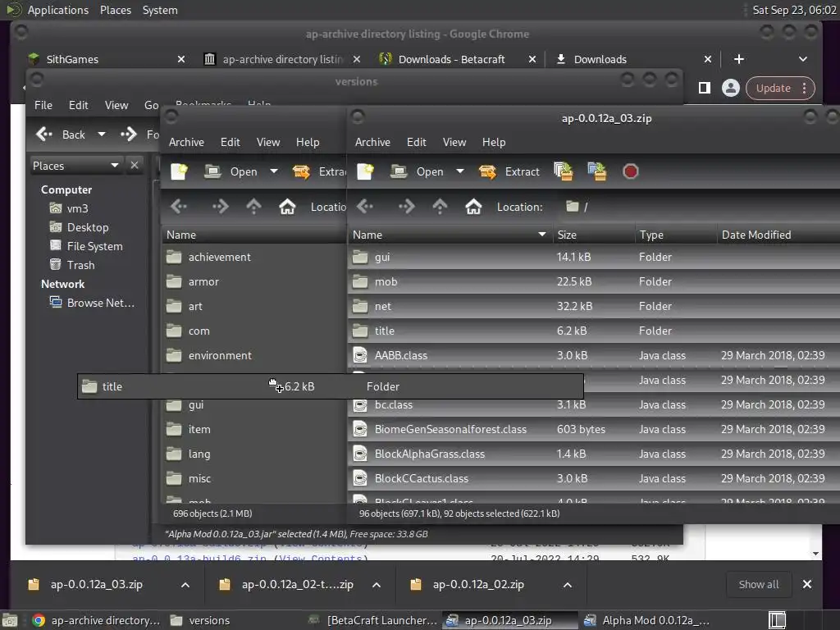Open the Open dropdown arrow in ap-0.0.12a_03.zip window
The image size is (840, 630).
(x=459, y=171)
